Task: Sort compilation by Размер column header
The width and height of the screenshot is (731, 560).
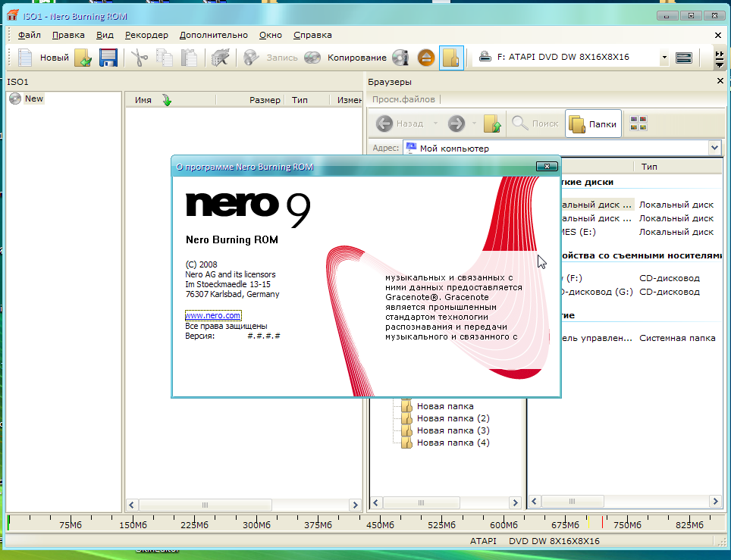Action: 265,100
